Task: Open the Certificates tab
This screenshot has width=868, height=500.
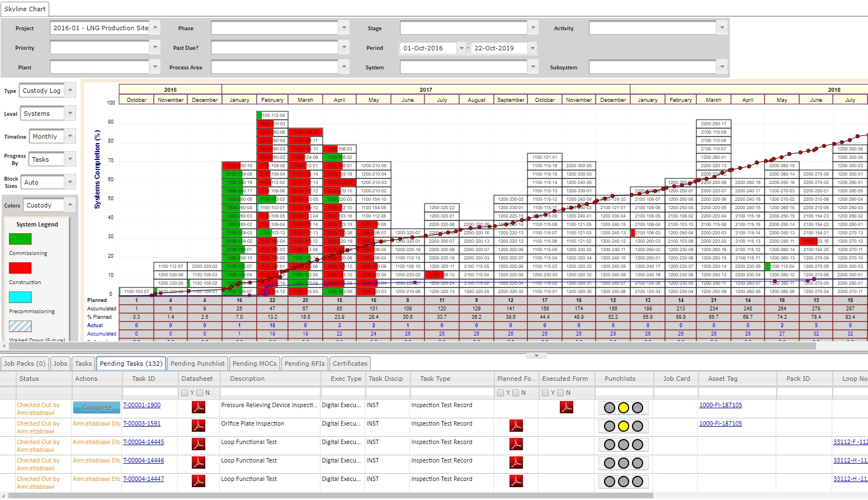Action: point(350,364)
